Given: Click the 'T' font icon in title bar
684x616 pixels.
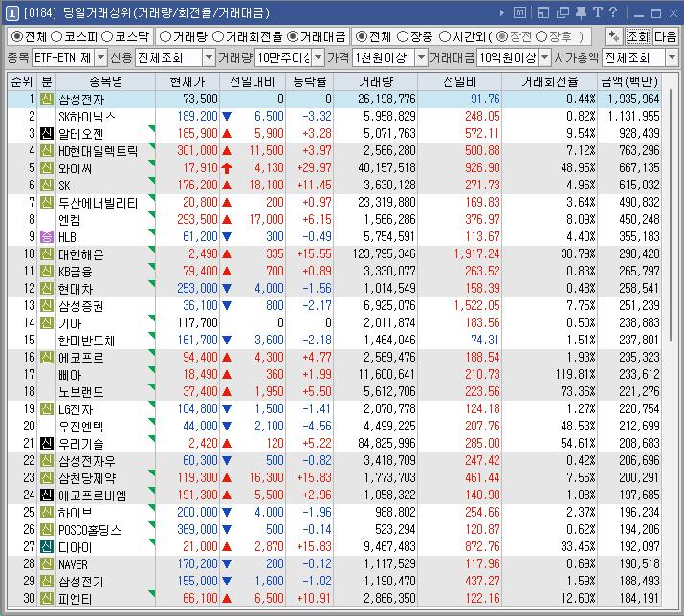Looking at the screenshot, I should [x=598, y=12].
